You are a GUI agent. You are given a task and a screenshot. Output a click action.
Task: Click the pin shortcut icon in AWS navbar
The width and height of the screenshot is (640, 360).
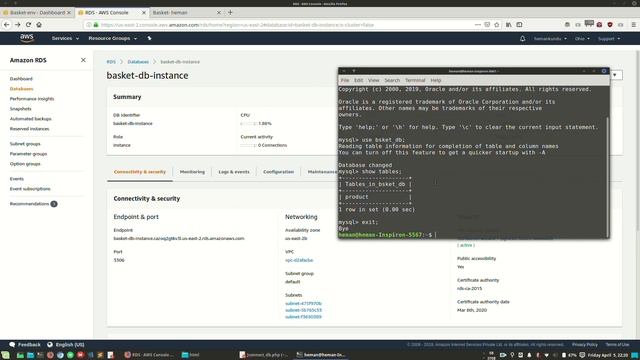point(149,38)
